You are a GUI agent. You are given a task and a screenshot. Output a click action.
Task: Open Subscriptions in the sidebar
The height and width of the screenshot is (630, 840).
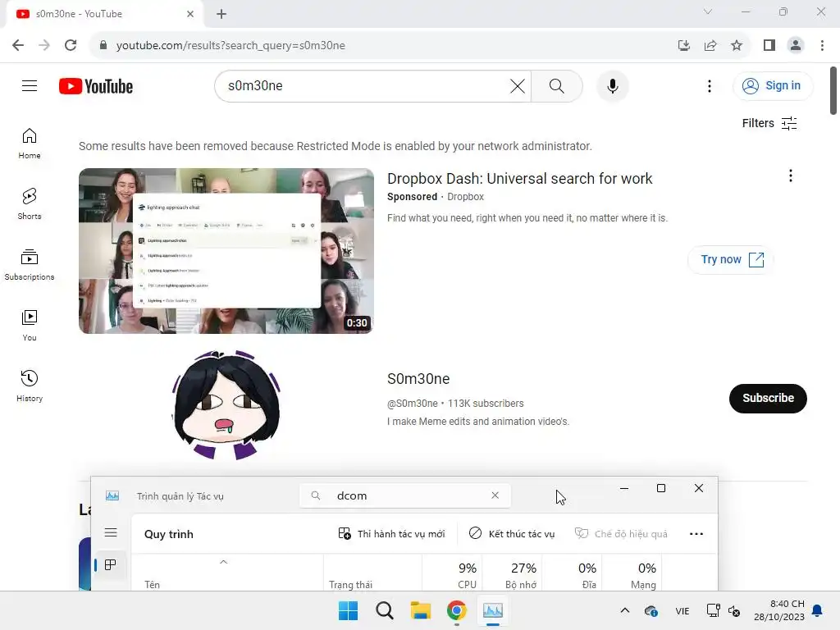pyautogui.click(x=30, y=265)
